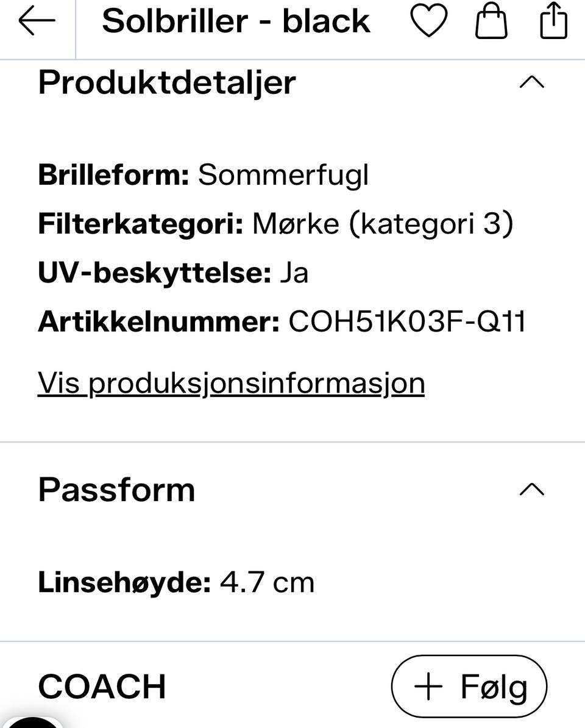The width and height of the screenshot is (585, 728).
Task: Tap the Solbriller - black page title
Action: tap(236, 21)
